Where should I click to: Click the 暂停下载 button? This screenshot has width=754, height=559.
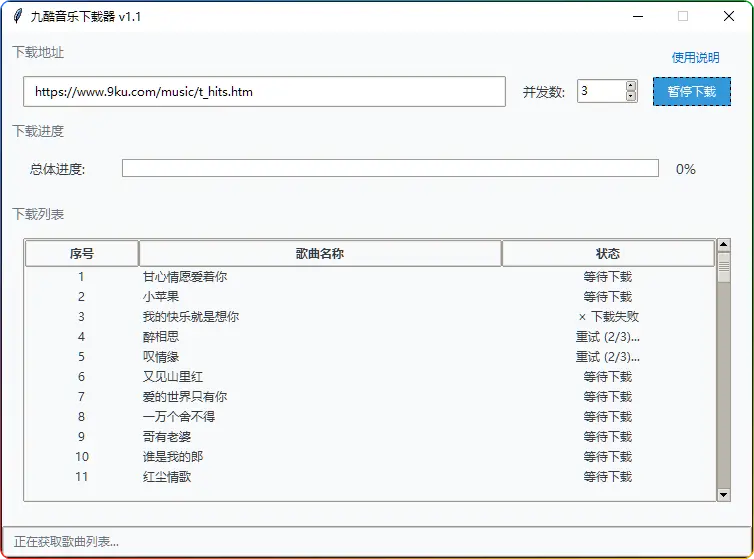coord(691,91)
